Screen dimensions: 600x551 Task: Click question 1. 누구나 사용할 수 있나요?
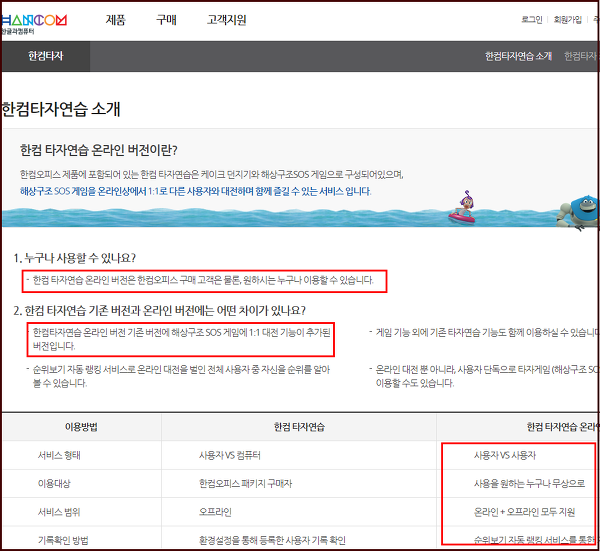point(75,258)
